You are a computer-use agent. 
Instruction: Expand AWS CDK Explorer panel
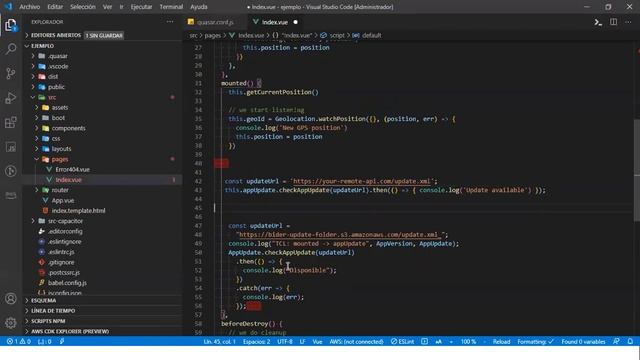70,331
